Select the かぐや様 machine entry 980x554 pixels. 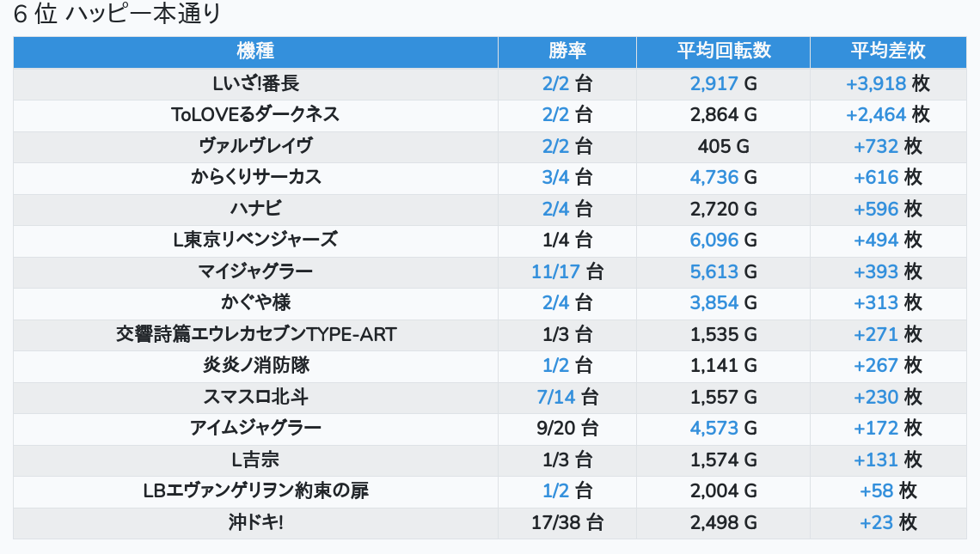coord(255,303)
